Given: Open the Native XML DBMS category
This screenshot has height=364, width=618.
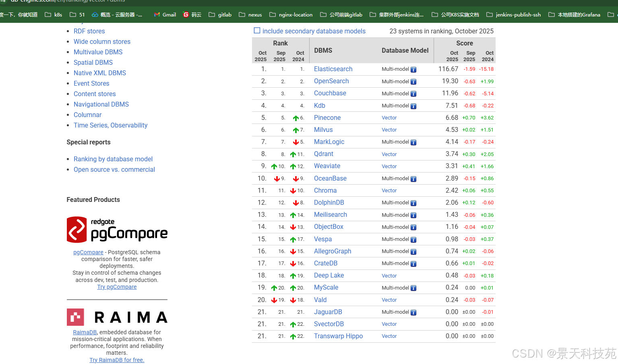Looking at the screenshot, I should (x=100, y=73).
